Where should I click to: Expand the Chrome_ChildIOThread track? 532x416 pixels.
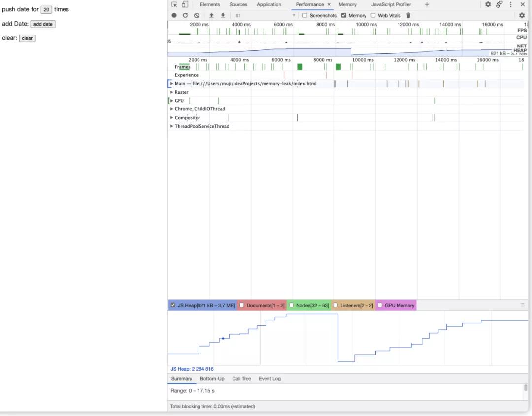(x=172, y=109)
